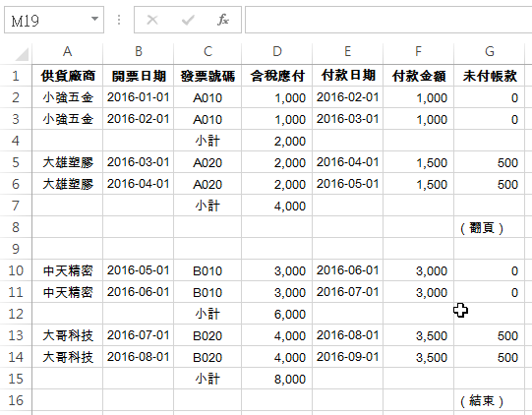This screenshot has height=415, width=532.
Task: Select row 9 header
Action: tap(16, 249)
